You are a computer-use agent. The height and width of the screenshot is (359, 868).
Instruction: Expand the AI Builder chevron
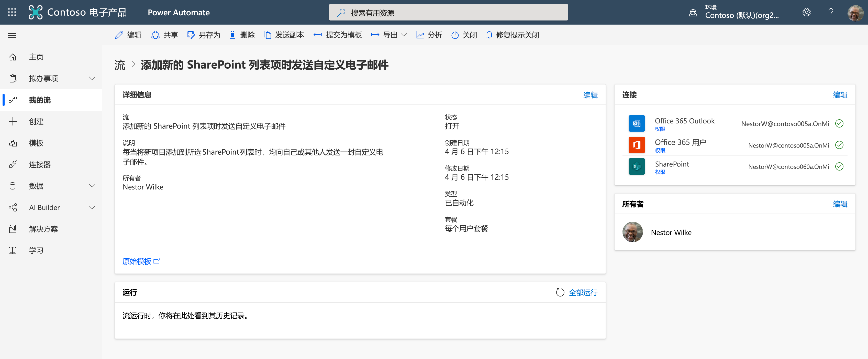click(92, 207)
